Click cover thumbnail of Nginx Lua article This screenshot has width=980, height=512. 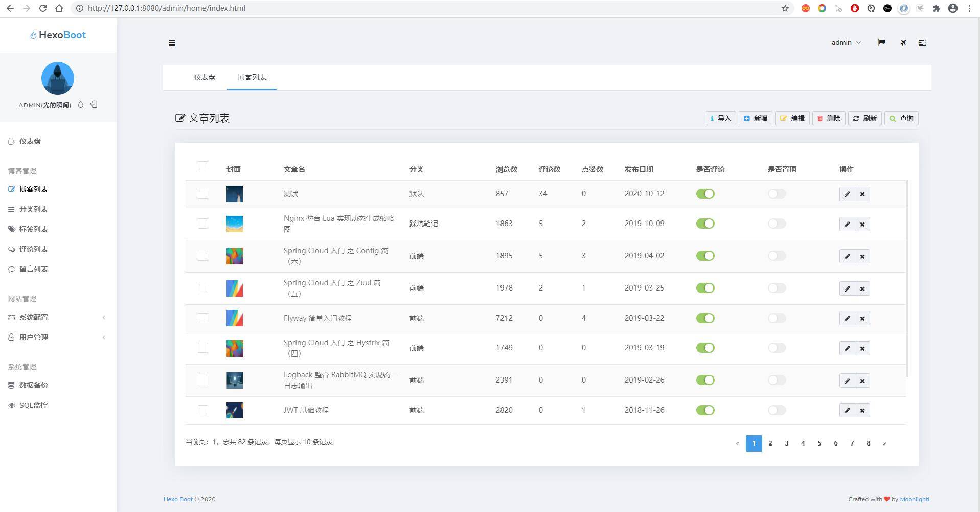click(235, 224)
